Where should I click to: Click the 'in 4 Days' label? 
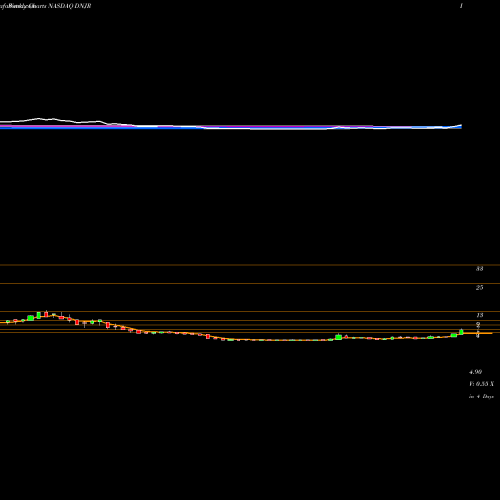tap(481, 397)
